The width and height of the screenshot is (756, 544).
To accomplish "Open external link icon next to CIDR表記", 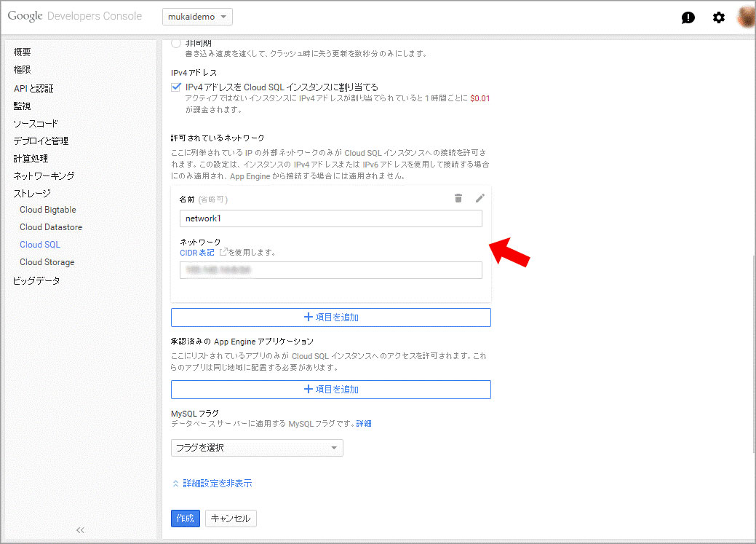I will click(x=223, y=252).
